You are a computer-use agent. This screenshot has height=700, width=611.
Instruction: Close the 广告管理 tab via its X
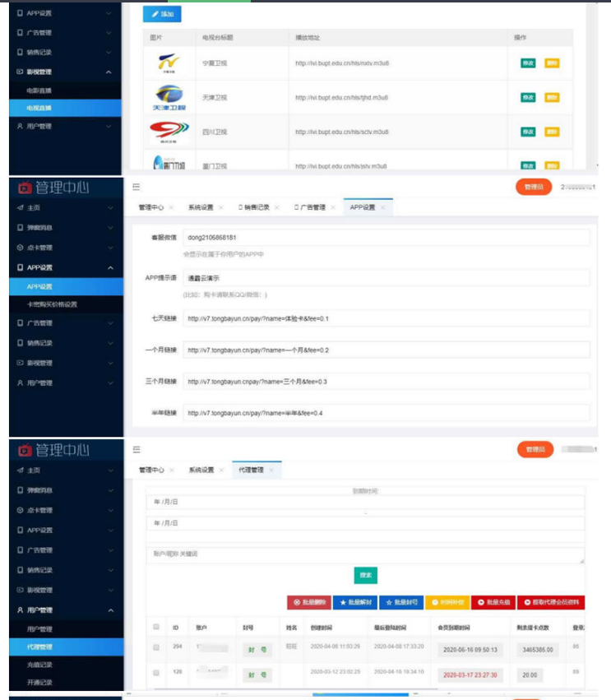[334, 207]
